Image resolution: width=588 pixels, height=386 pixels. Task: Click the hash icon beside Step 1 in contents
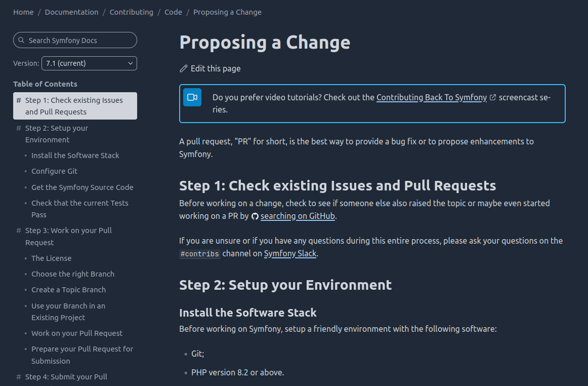pyautogui.click(x=19, y=100)
